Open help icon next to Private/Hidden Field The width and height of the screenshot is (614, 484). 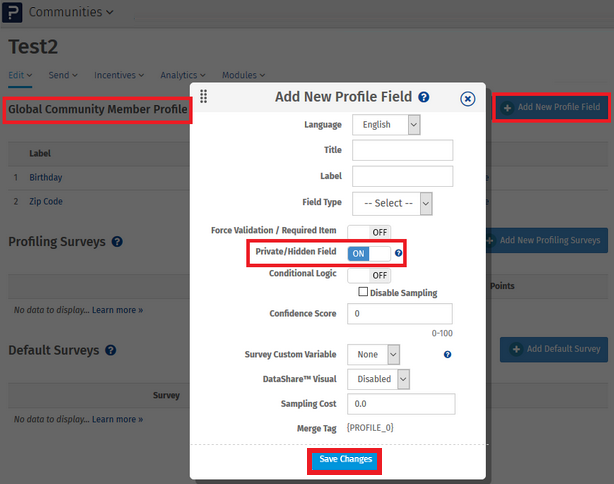[x=398, y=253]
